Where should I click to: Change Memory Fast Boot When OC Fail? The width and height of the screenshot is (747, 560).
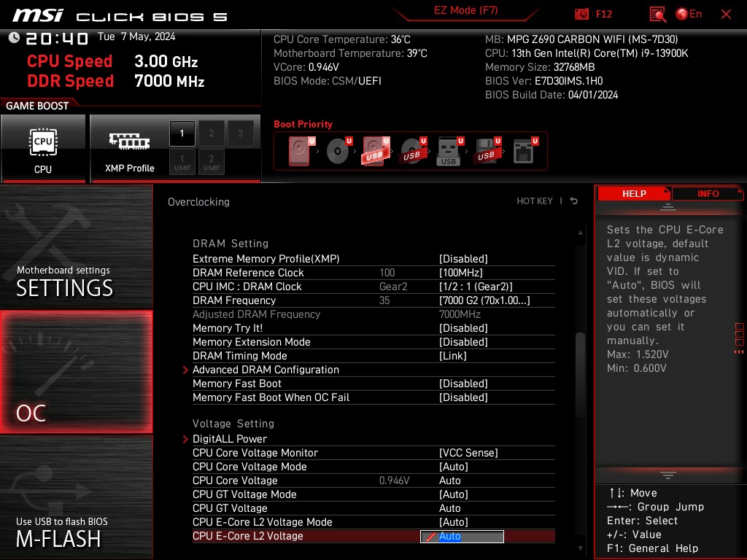pyautogui.click(x=463, y=397)
